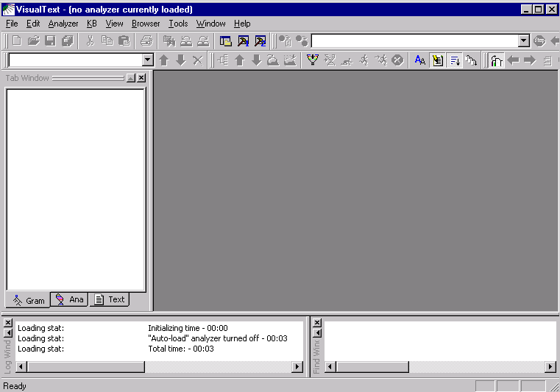The image size is (560, 392).
Task: Open the Analyzer menu
Action: 63,24
